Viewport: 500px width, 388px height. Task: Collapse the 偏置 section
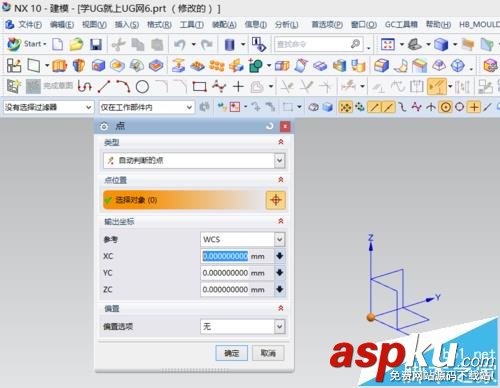click(281, 308)
